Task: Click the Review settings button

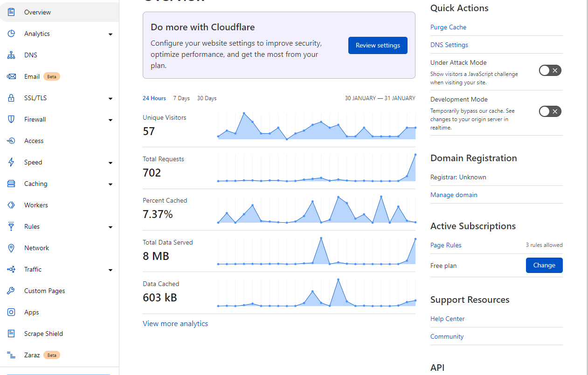Action: (x=378, y=46)
